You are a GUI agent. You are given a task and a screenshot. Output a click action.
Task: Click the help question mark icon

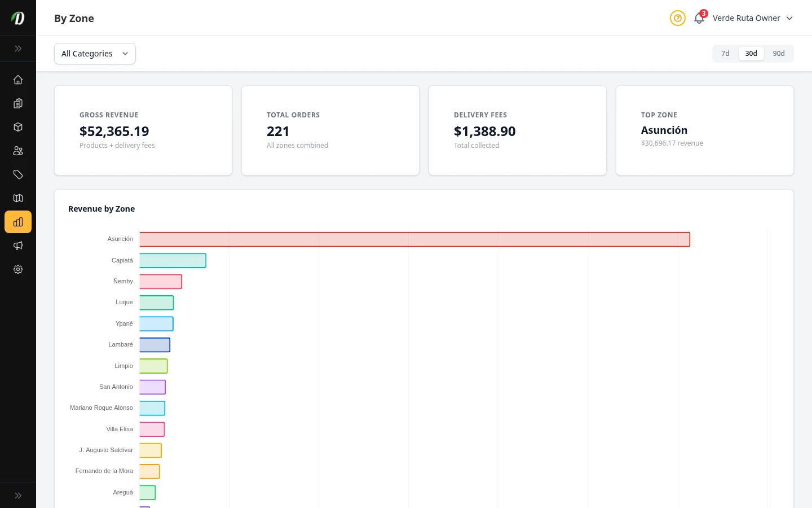click(x=677, y=18)
